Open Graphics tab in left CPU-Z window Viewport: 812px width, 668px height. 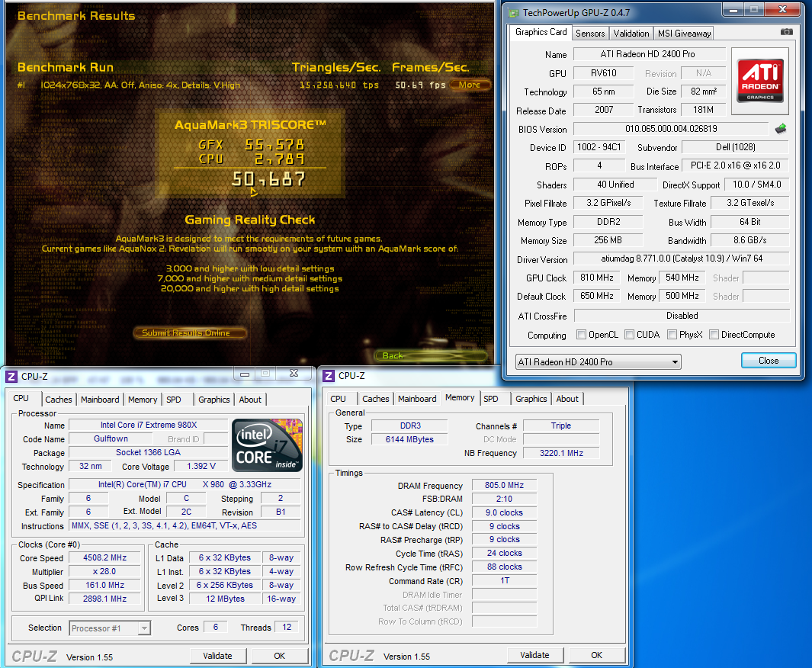tap(214, 400)
